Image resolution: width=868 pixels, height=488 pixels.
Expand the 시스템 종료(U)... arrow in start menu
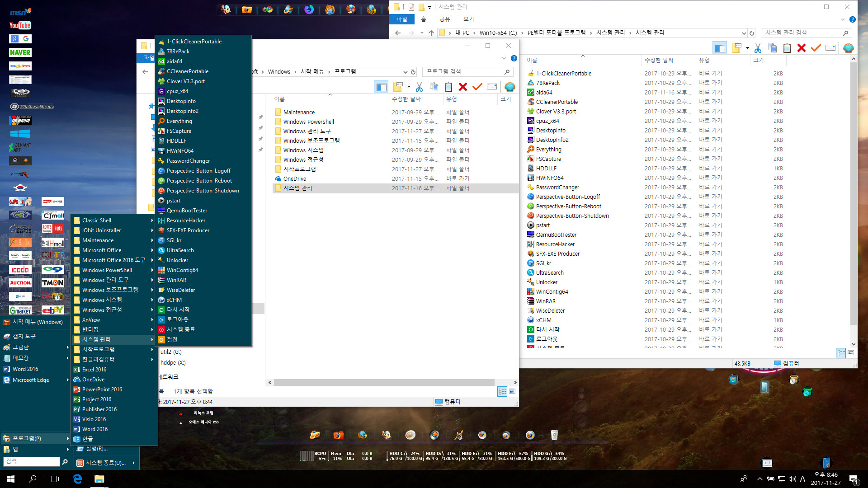[134, 463]
